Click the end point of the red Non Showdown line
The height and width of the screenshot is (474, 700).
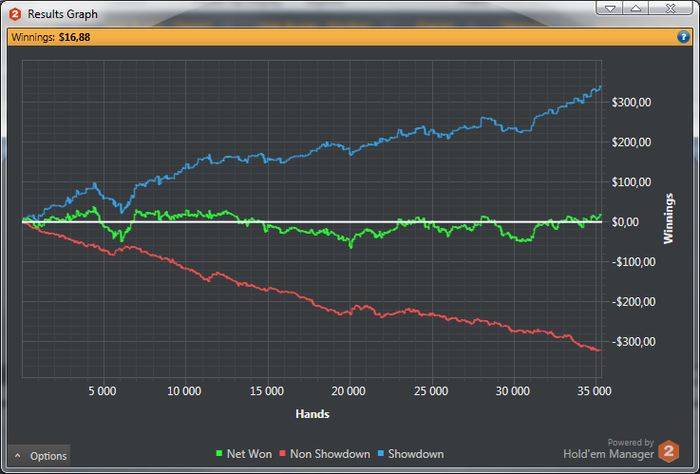pyautogui.click(x=600, y=350)
